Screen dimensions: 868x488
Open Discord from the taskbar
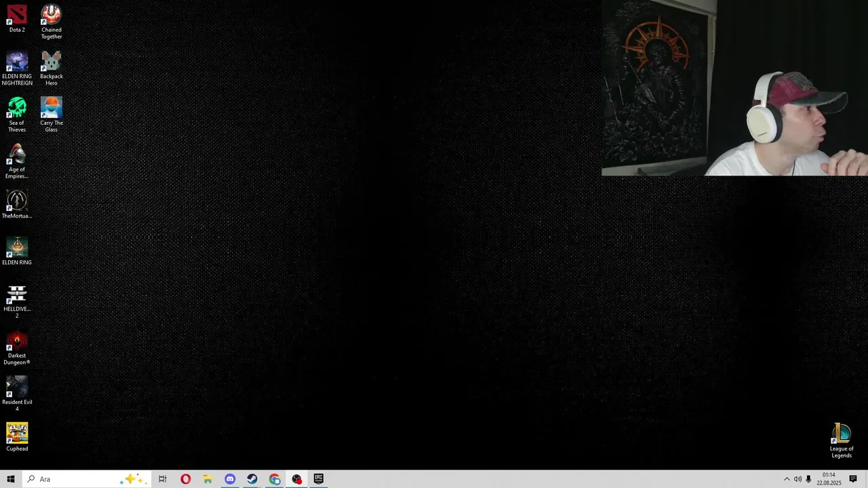(x=230, y=479)
